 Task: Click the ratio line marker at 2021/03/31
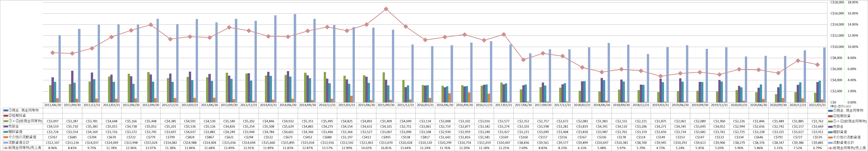point(817,65)
